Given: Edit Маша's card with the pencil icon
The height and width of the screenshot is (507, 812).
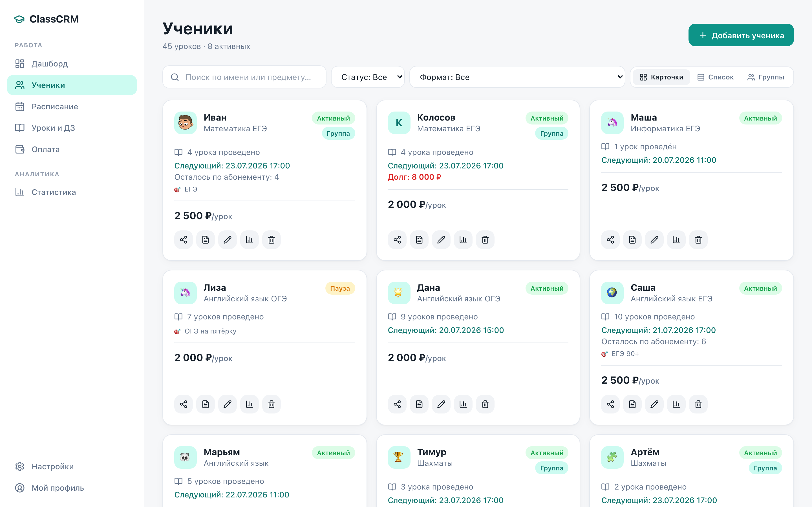Looking at the screenshot, I should pyautogui.click(x=654, y=240).
